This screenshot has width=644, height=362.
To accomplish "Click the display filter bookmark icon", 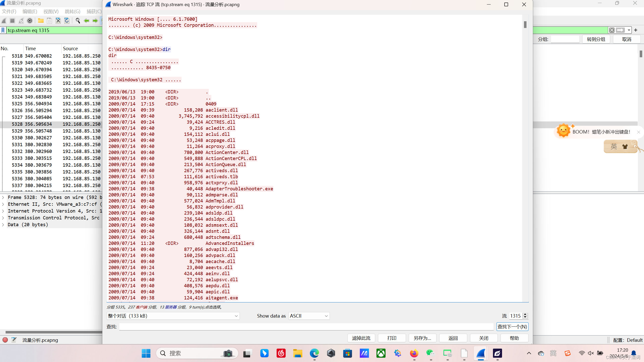I will [x=3, y=30].
